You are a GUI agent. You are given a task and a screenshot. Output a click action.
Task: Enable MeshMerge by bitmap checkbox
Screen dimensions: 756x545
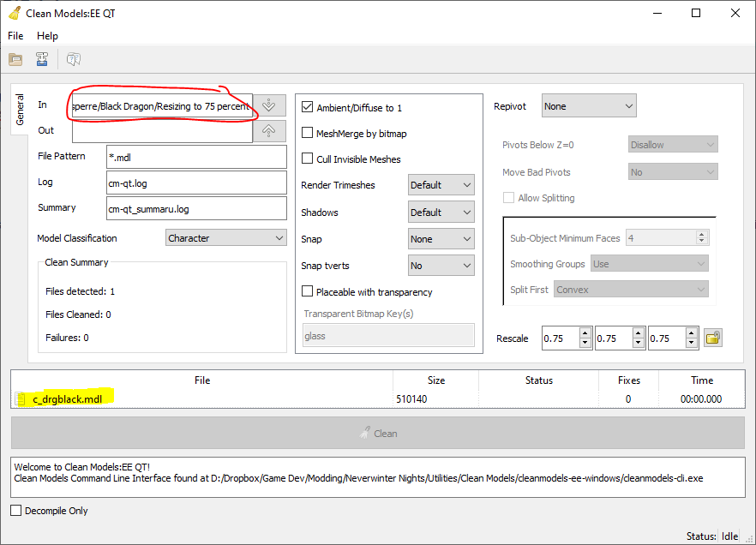307,133
